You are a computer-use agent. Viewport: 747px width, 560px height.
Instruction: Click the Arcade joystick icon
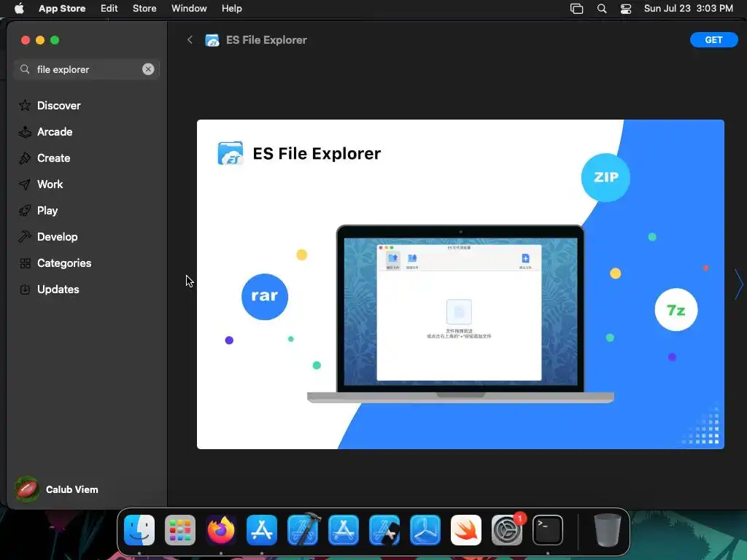[25, 131]
